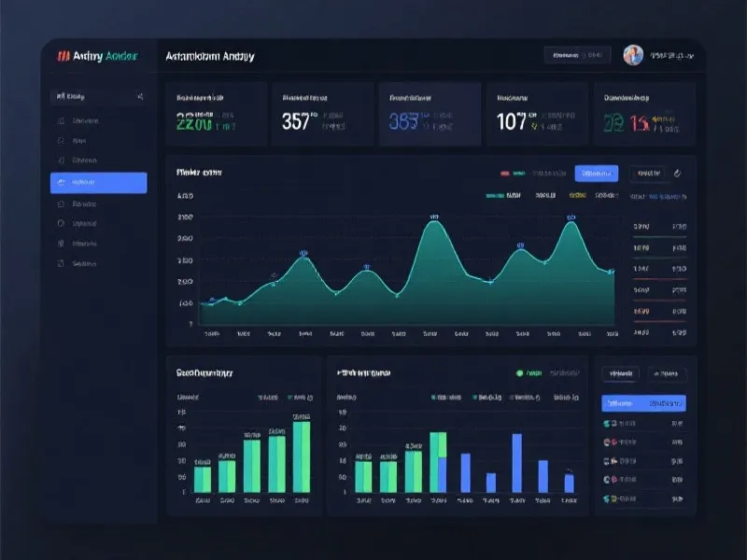Click the share icon in sidebar selector
This screenshot has height=560, width=747.
[140, 97]
